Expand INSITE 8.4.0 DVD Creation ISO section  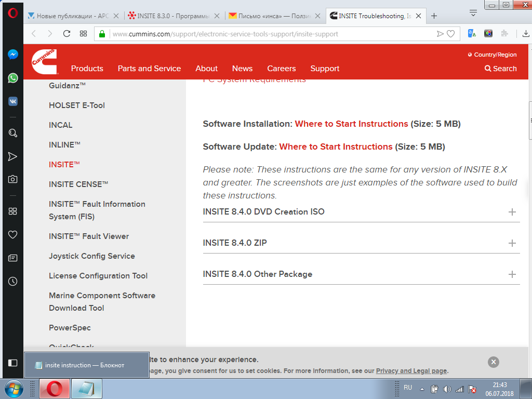(x=362, y=212)
